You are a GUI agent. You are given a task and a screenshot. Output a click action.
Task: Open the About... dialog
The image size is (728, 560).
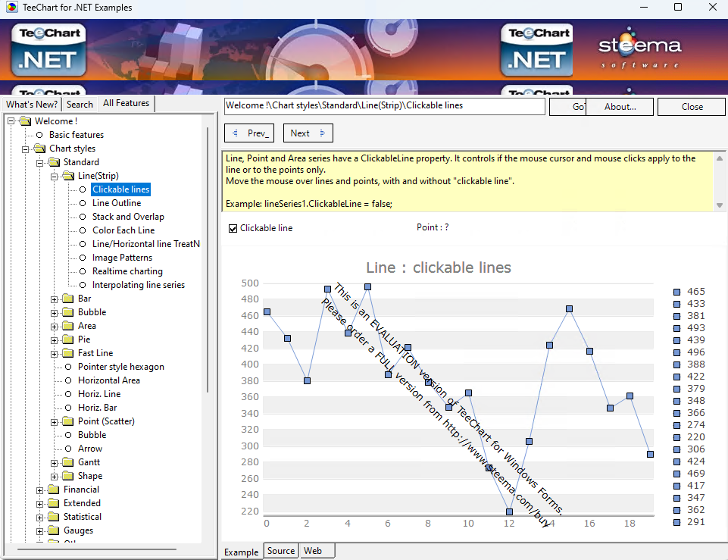[620, 107]
